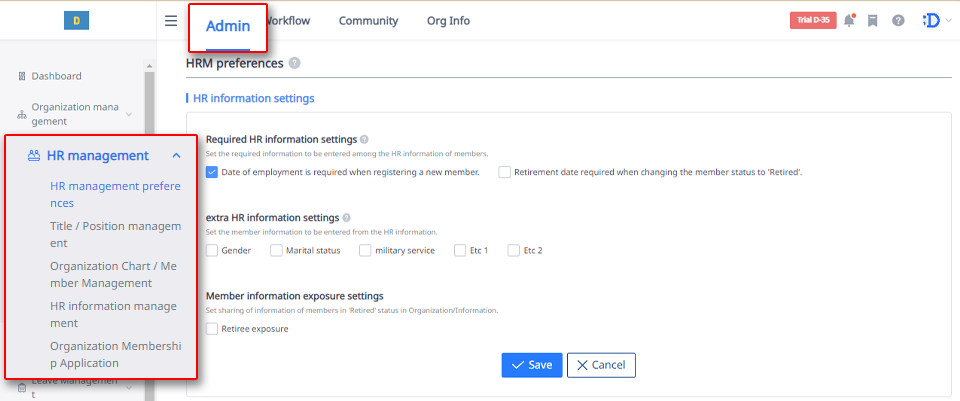Click help icon beside HRM preferences title

click(x=295, y=63)
